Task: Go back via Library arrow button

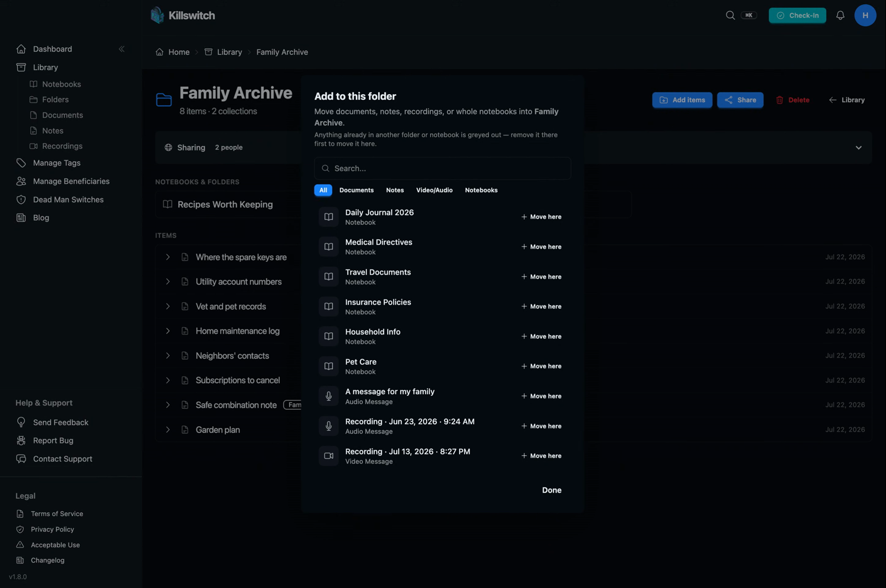Action: point(846,100)
